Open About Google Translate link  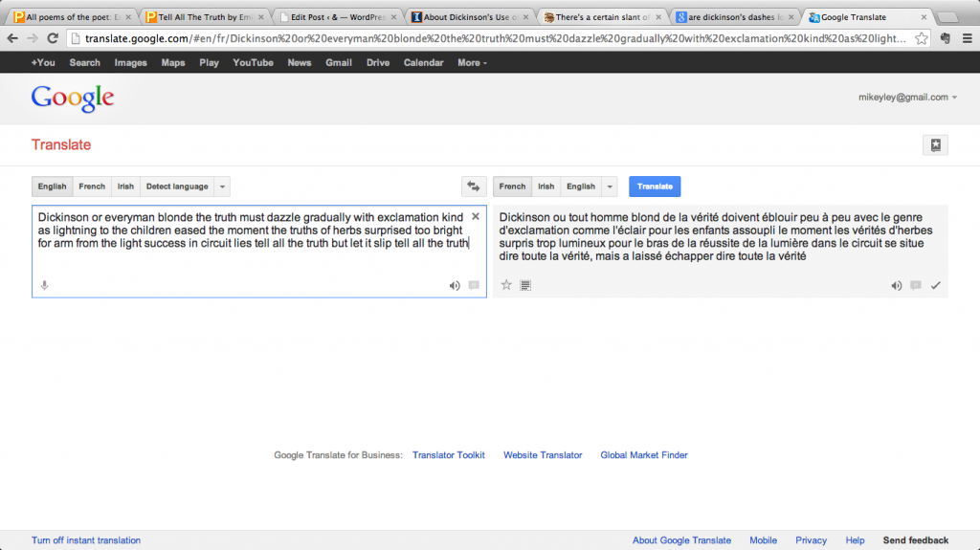click(x=681, y=540)
